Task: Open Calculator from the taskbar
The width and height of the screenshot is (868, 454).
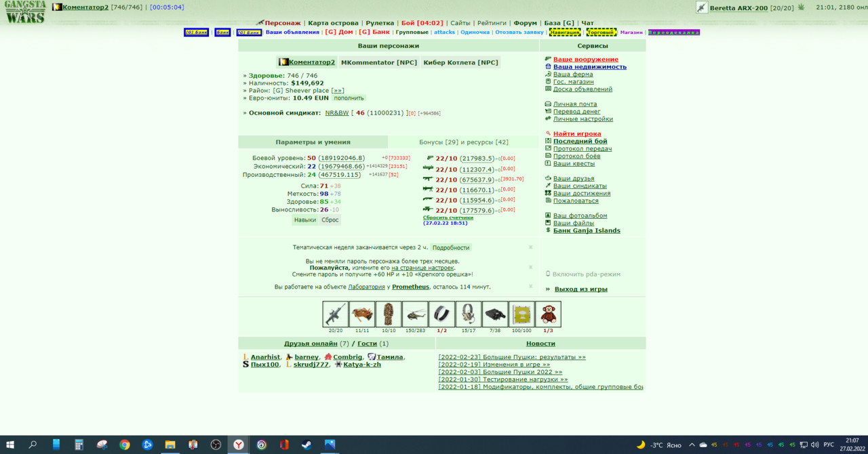Action: point(79,445)
